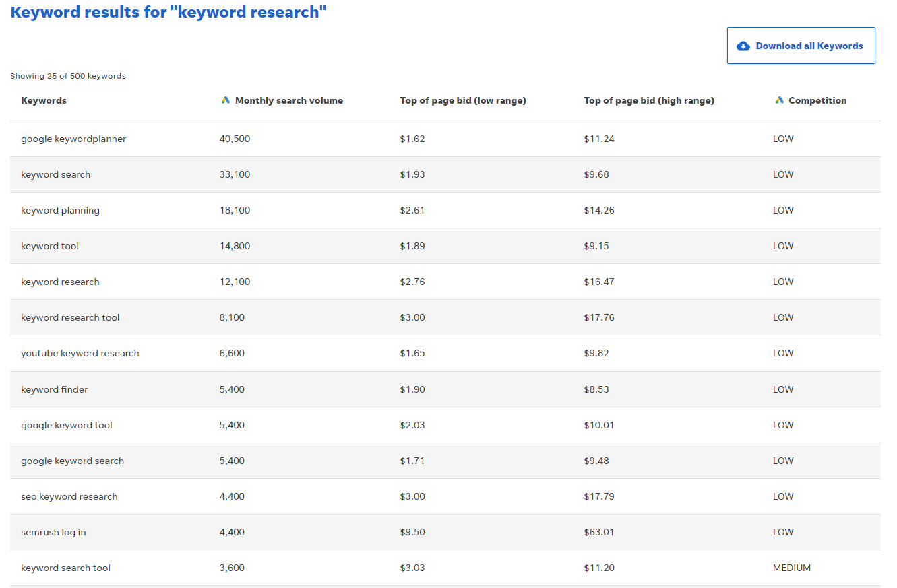
Task: Click the $9.50 low range bid
Action: point(412,532)
